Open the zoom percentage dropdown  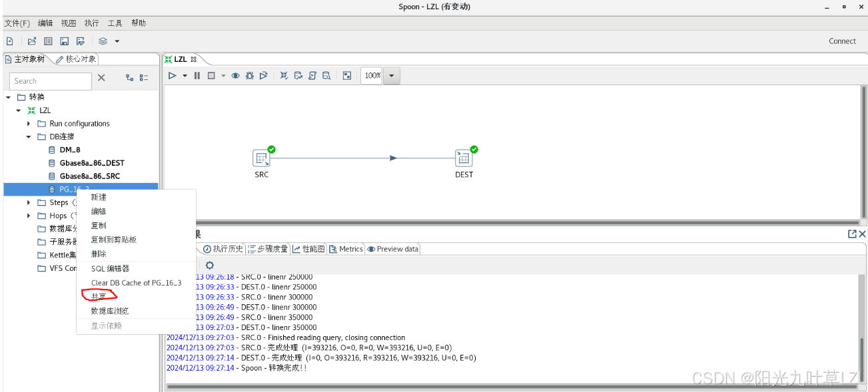click(392, 76)
